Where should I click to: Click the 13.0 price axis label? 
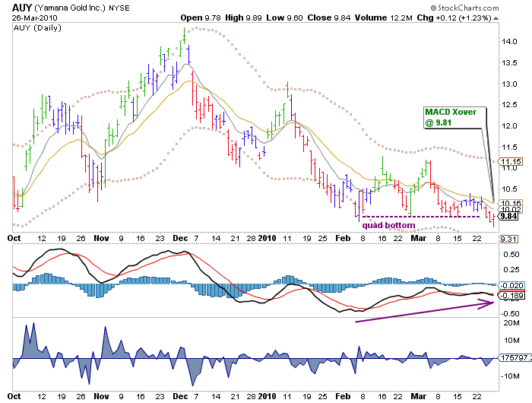[x=509, y=84]
